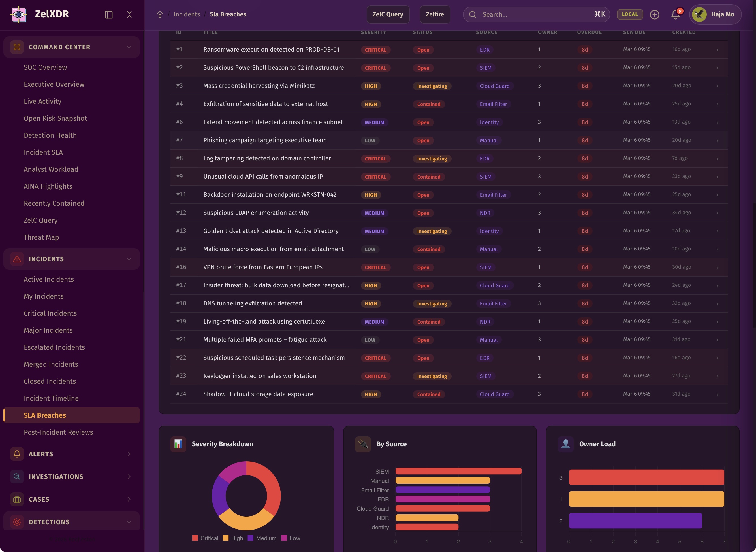The height and width of the screenshot is (552, 756).
Task: Click the Cases briefcase sidebar icon
Action: click(x=17, y=499)
